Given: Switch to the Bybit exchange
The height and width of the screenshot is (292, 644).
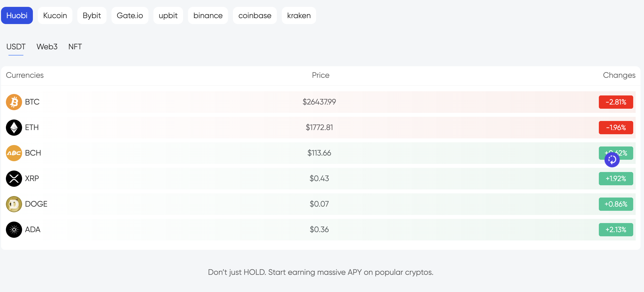Looking at the screenshot, I should [92, 15].
